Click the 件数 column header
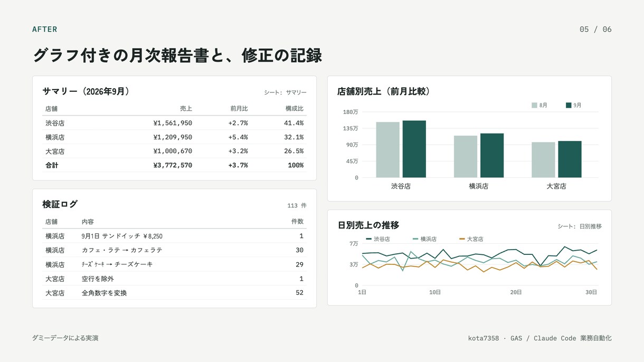 [x=298, y=222]
